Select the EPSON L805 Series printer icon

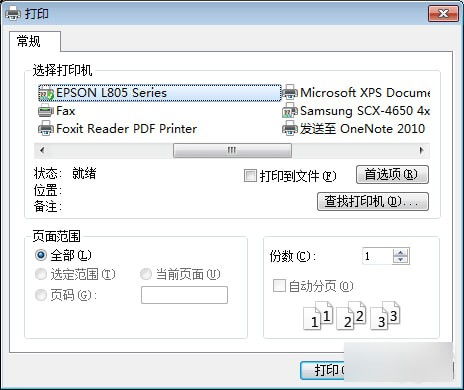point(46,93)
